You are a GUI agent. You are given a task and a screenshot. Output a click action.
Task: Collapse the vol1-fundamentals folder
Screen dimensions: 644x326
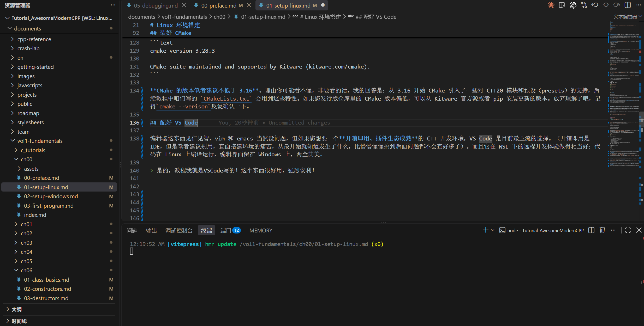pyautogui.click(x=13, y=141)
